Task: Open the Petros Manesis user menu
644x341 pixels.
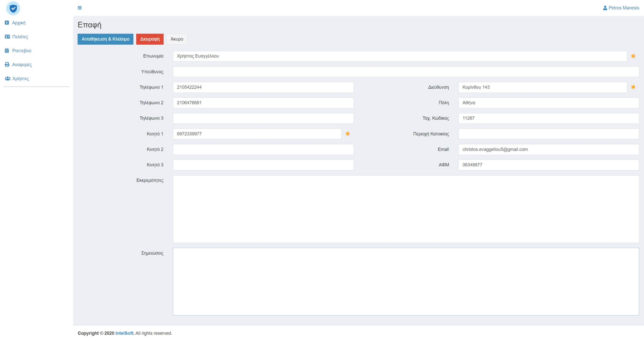Action: click(623, 8)
